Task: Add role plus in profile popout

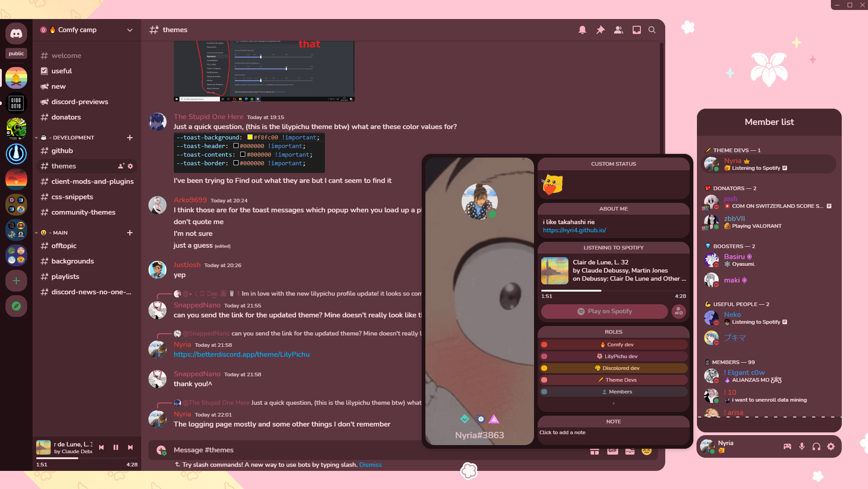Action: [614, 403]
